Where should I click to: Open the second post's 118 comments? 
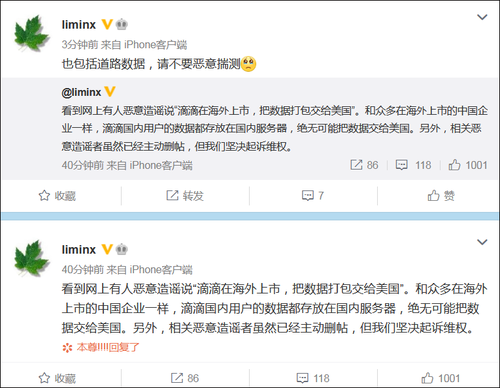coord(313,378)
